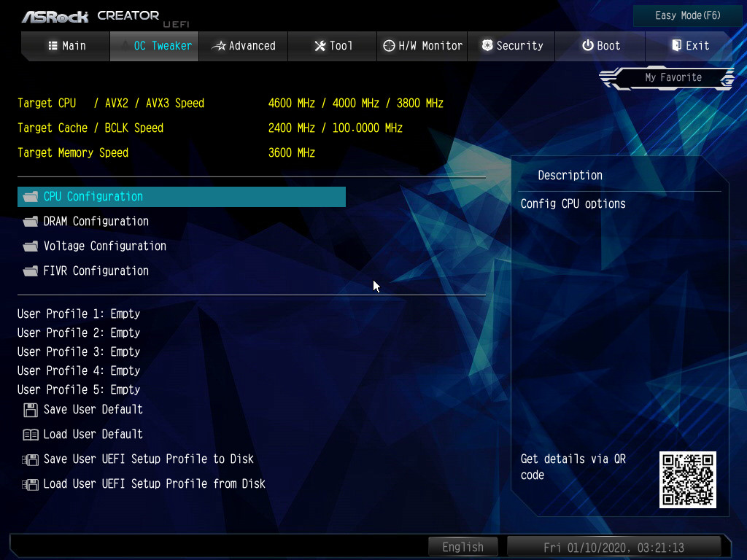This screenshot has width=747, height=560.
Task: Click the FIVR Configuration folder icon
Action: click(30, 271)
